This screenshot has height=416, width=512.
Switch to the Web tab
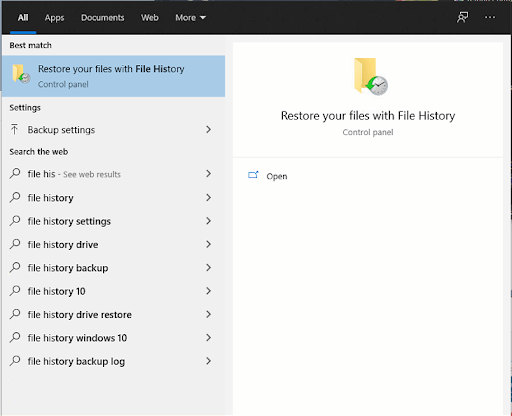150,18
